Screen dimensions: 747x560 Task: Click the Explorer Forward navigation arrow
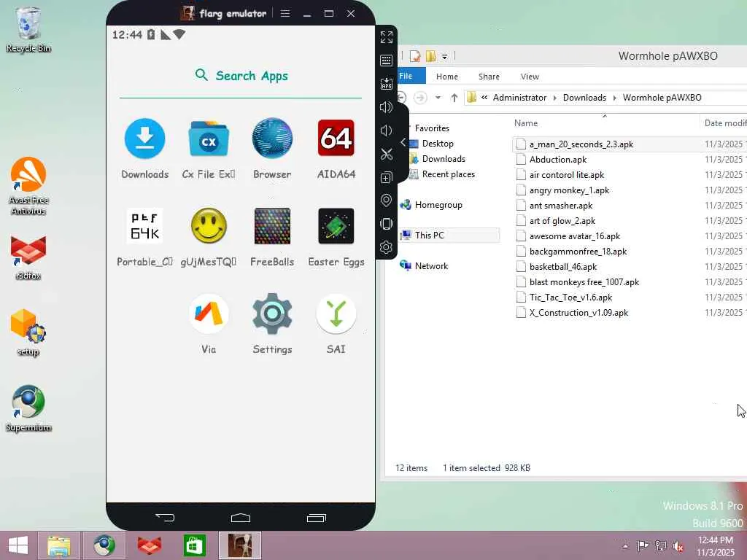[x=420, y=98]
